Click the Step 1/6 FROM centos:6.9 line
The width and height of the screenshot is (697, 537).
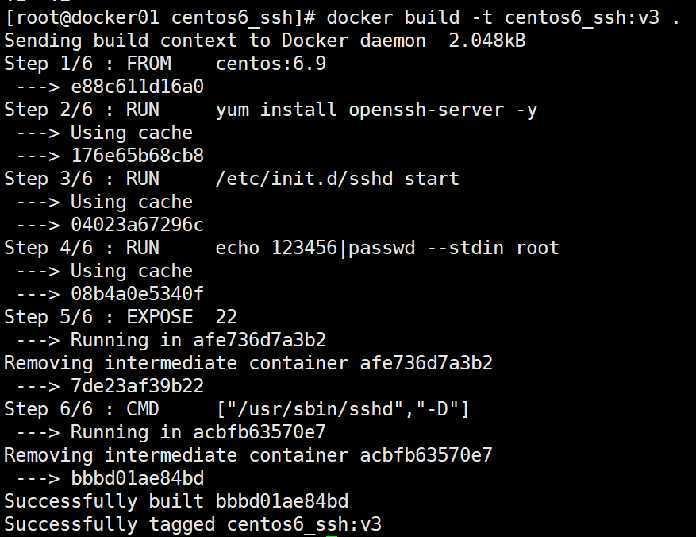pos(165,64)
